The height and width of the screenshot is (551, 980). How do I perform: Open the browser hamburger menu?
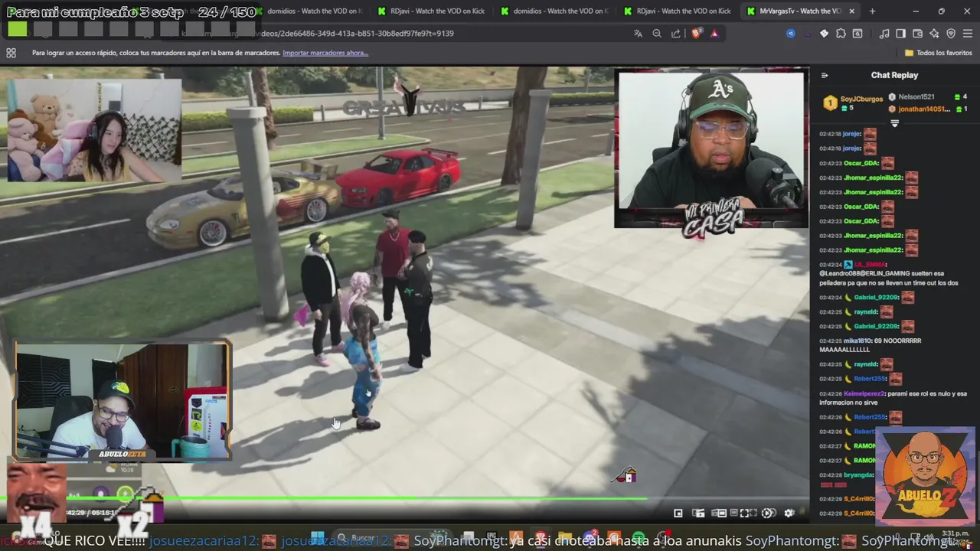point(968,34)
